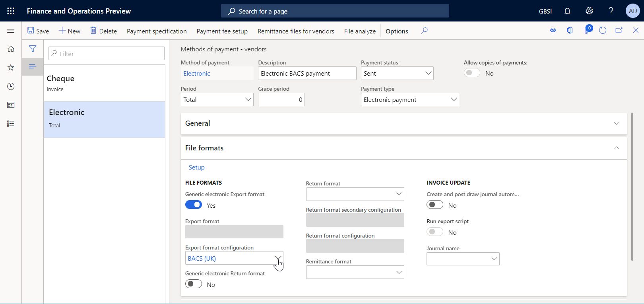
Task: Click the form's vertical scrollbar
Action: tap(632, 187)
